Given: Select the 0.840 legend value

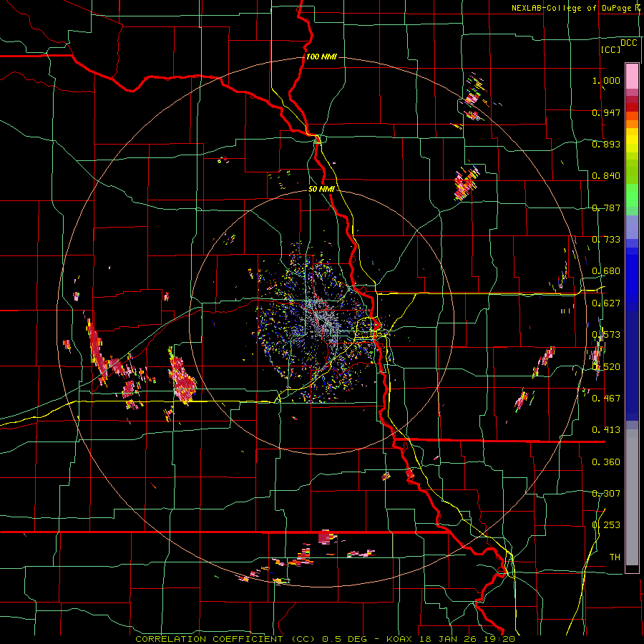Looking at the screenshot, I should click(606, 176).
